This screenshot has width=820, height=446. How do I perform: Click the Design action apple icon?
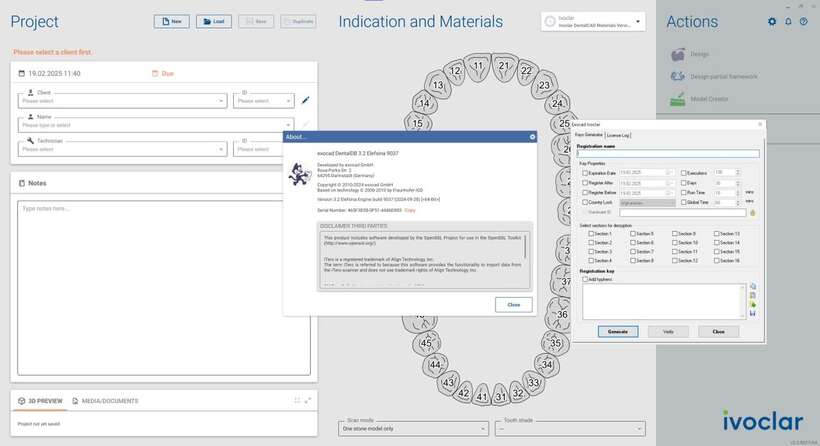(677, 54)
